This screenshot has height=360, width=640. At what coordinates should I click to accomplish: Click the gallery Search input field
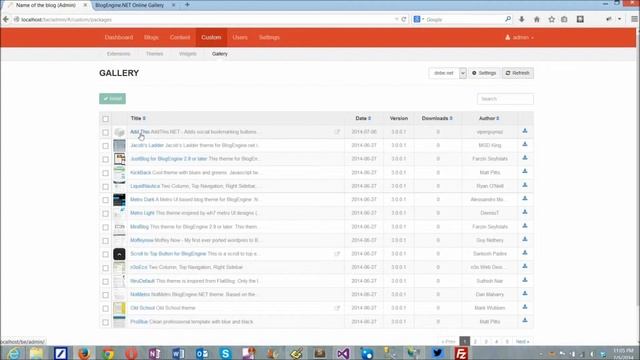point(505,99)
